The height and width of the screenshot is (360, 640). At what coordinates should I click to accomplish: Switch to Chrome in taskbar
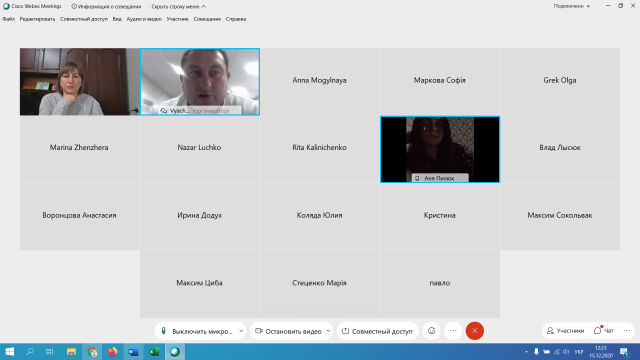coord(92,351)
